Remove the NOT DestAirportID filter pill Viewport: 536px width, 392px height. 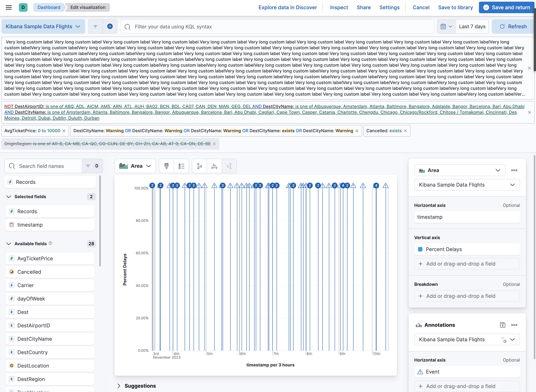[529, 112]
